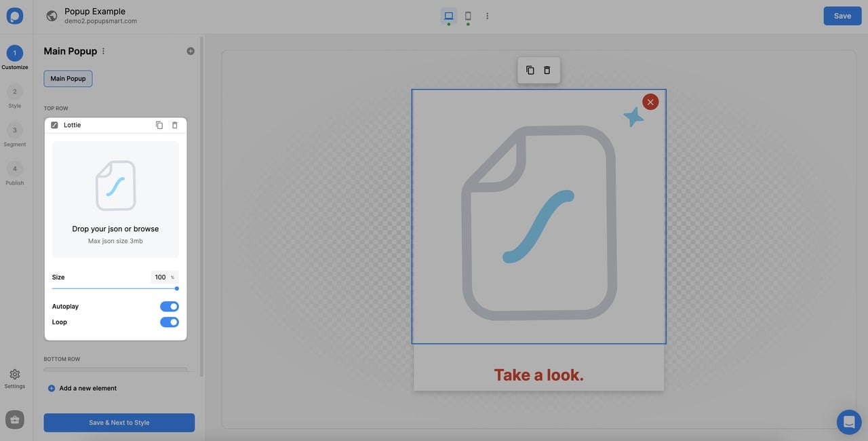The width and height of the screenshot is (868, 441).
Task: Click Save & Next to Style button
Action: click(119, 423)
